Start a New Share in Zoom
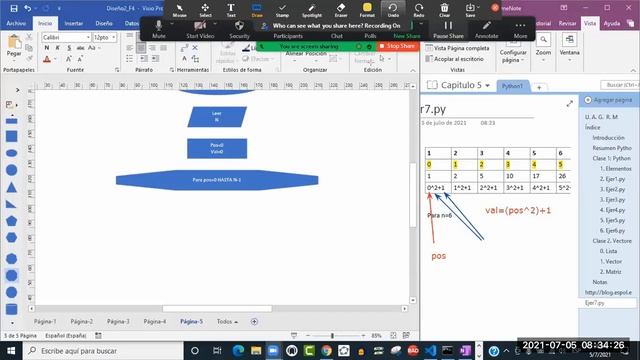 (x=407, y=36)
